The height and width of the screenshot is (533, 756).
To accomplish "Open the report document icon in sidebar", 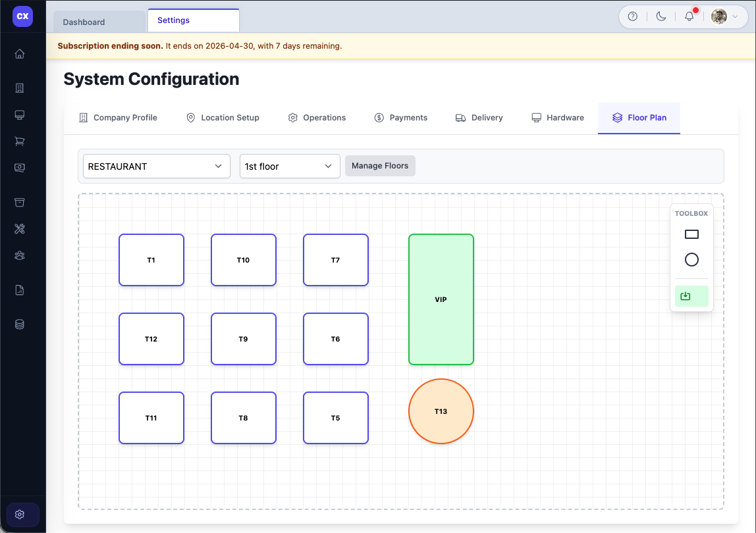I will [x=20, y=290].
